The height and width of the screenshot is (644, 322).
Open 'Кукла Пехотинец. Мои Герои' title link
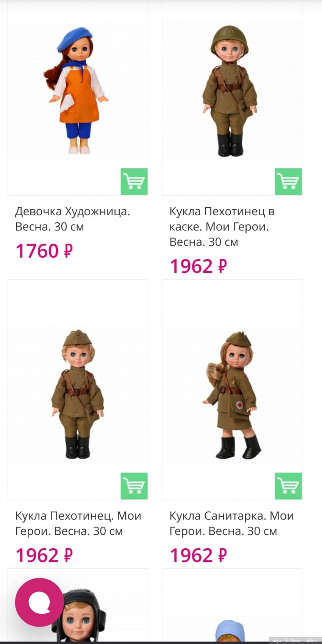pos(78,523)
